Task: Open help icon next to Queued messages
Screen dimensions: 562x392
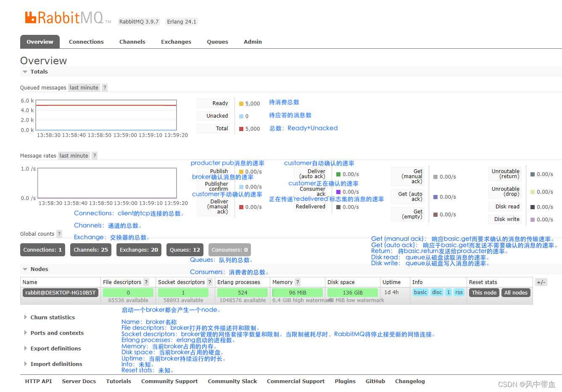Action: 105,87
